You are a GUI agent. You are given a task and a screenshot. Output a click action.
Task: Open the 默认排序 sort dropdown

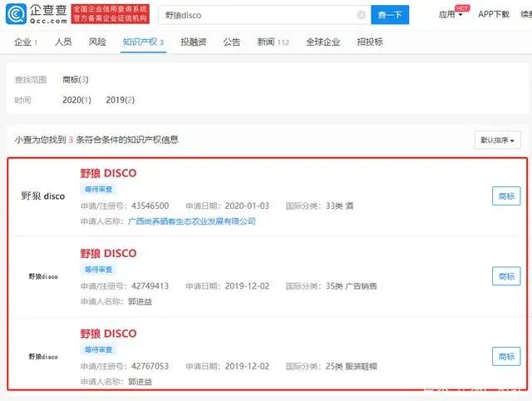coord(497,140)
